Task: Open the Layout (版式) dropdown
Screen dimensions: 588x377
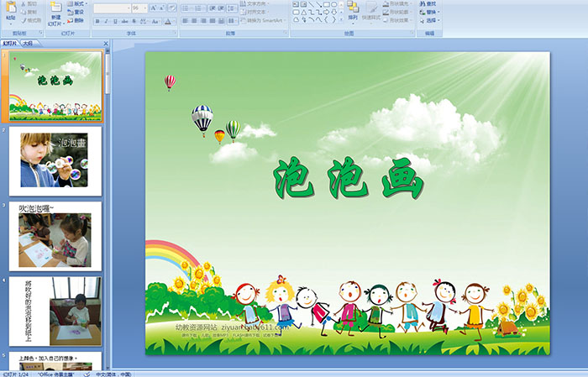Action: pos(77,3)
